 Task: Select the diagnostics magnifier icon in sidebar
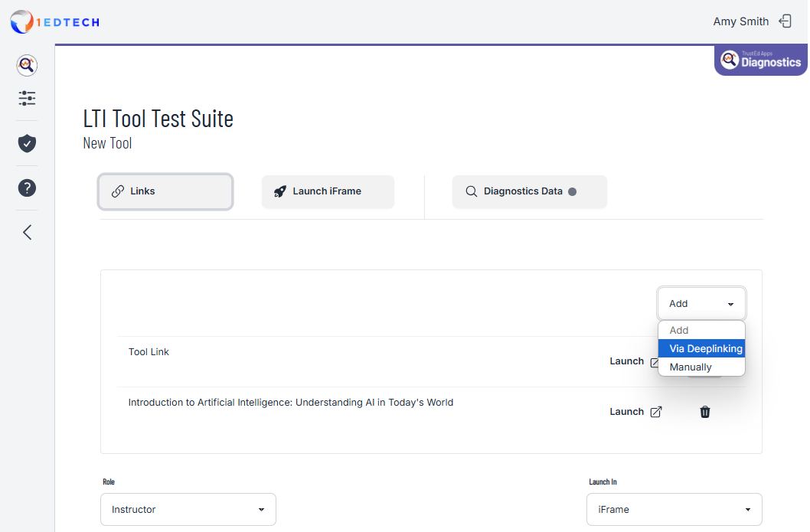(26, 65)
